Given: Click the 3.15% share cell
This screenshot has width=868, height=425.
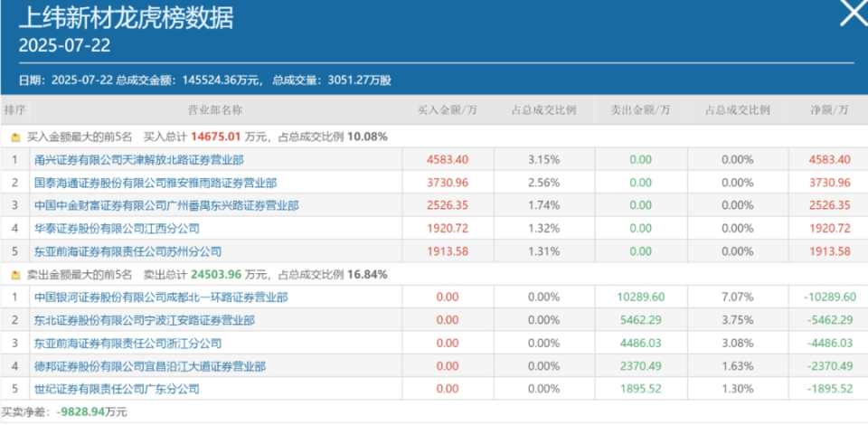Looking at the screenshot, I should point(543,159).
